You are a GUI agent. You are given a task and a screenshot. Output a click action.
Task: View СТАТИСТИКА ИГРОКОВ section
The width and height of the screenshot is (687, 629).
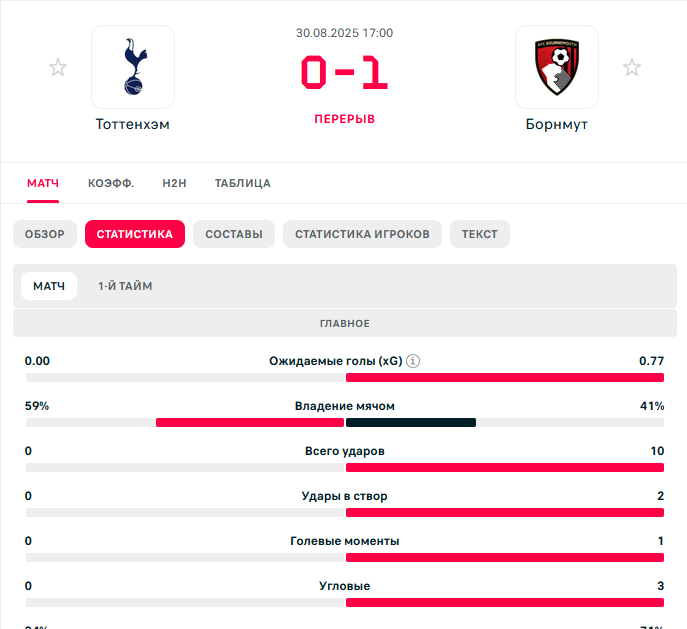(x=362, y=234)
